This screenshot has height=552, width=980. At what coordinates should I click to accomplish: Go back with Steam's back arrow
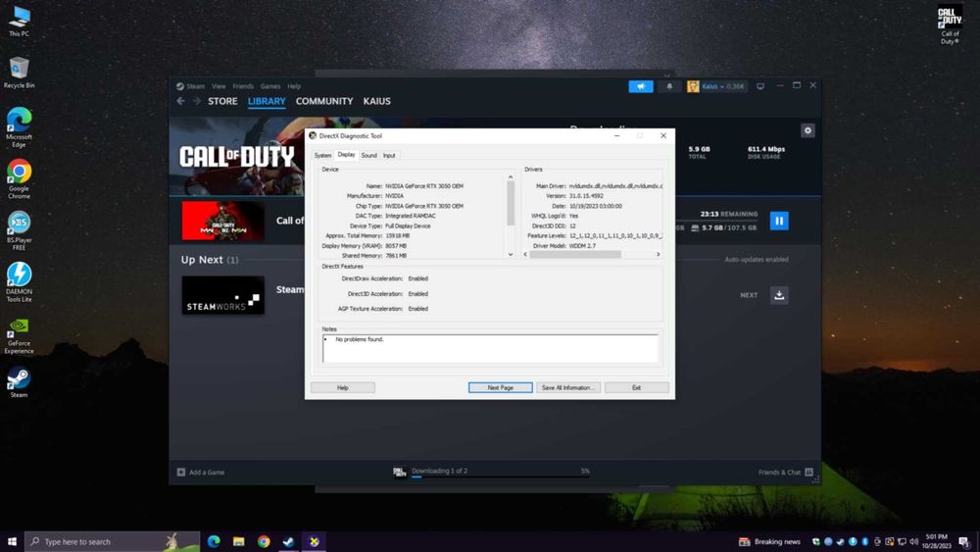coord(180,101)
